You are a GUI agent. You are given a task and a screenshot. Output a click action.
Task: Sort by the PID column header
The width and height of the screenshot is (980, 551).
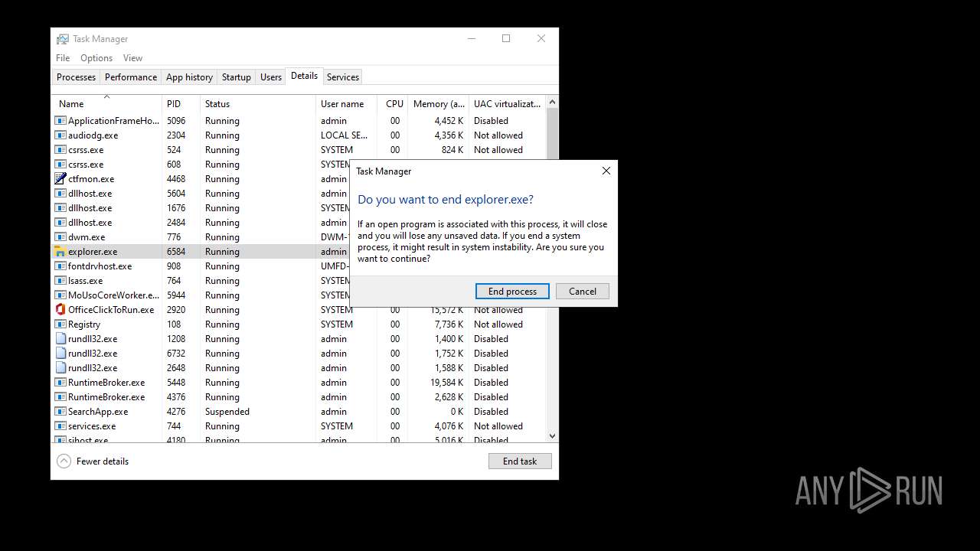click(181, 103)
